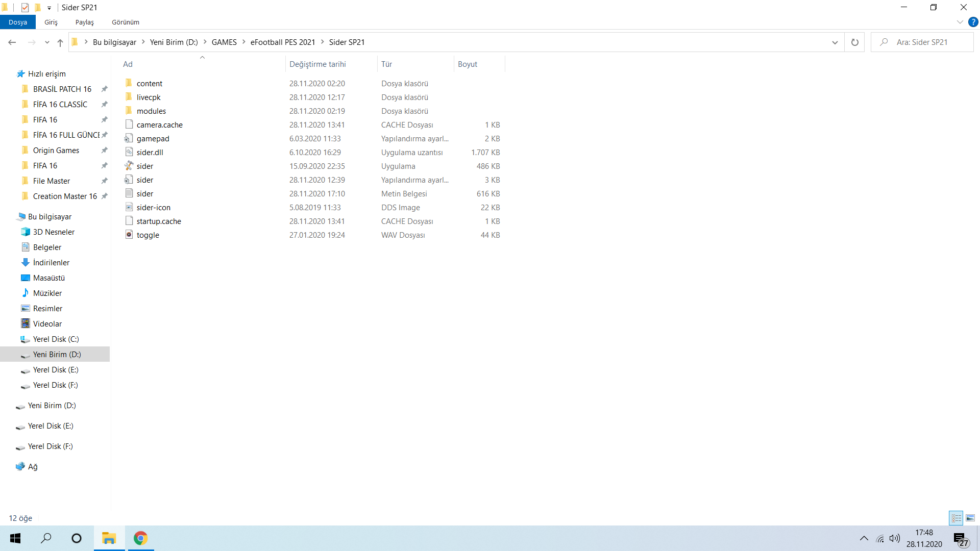
Task: Select the toggle WAV file icon
Action: coord(129,235)
